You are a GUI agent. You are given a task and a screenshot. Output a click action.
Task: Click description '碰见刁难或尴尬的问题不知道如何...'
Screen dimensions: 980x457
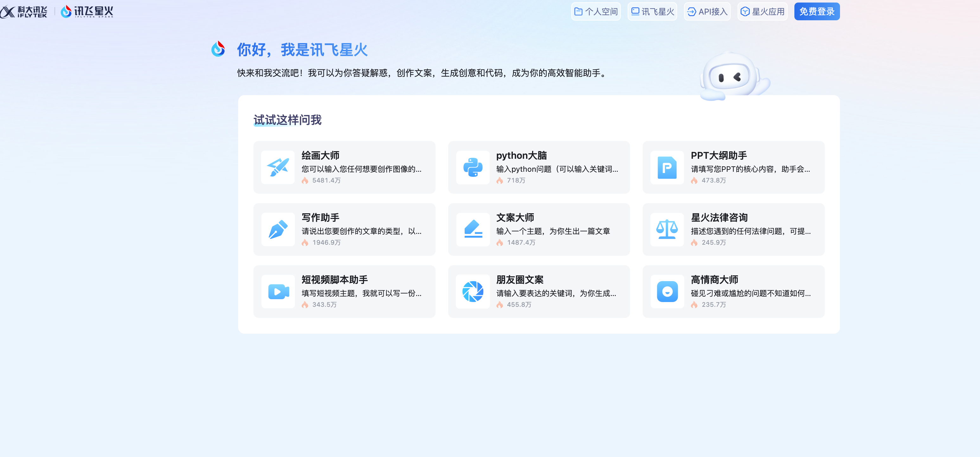[751, 293]
